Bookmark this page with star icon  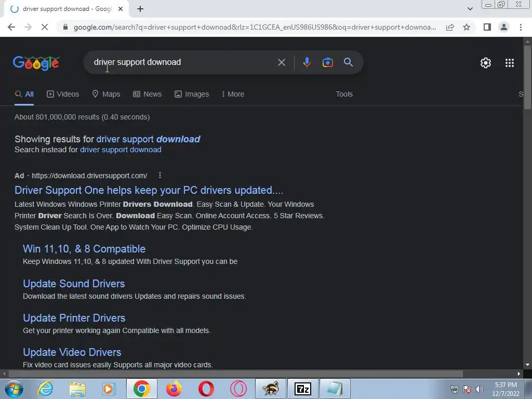click(467, 27)
